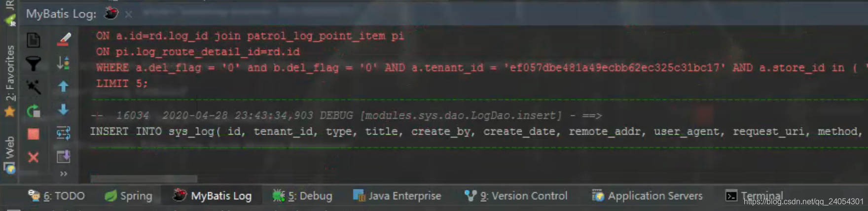Close the log with red X icon
The width and height of the screenshot is (868, 211).
pos(34,157)
